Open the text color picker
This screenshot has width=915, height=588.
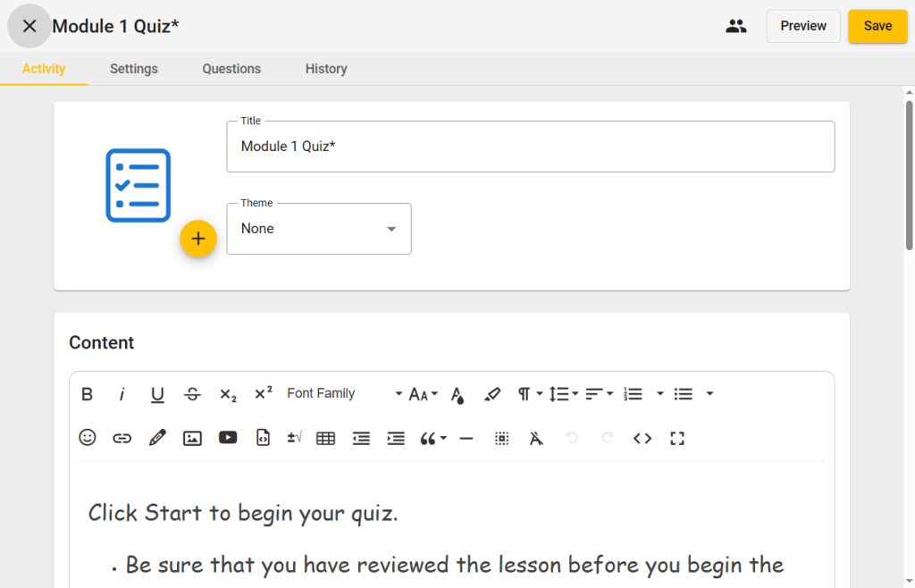[457, 394]
